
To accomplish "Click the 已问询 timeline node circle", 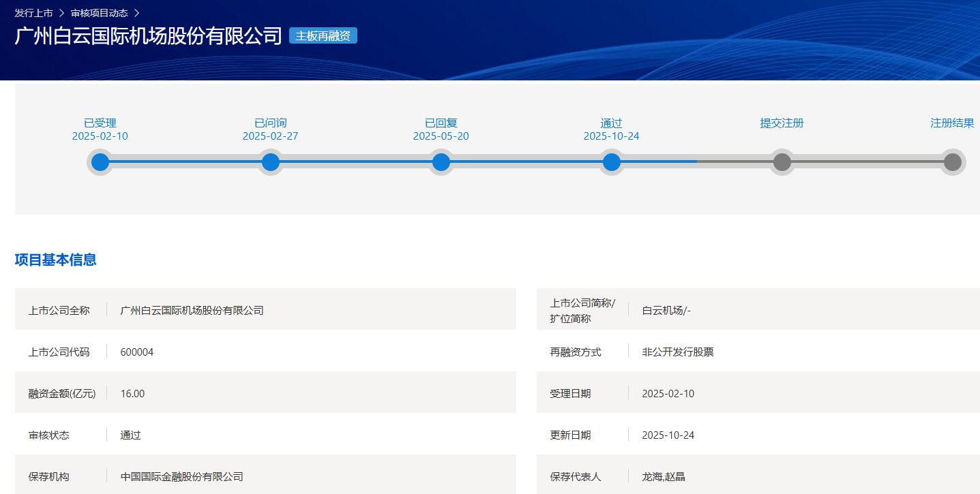I will coord(271,162).
